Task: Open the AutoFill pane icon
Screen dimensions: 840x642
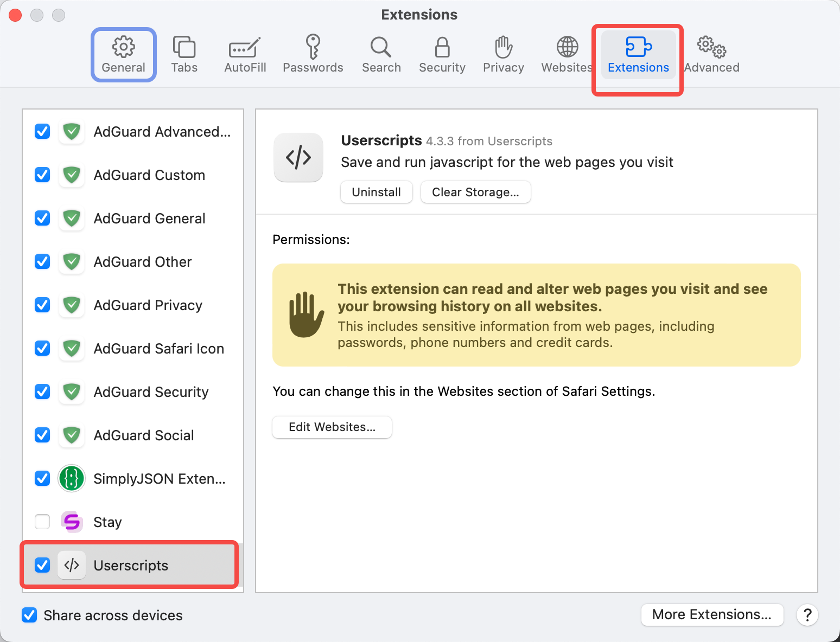Action: pos(245,48)
